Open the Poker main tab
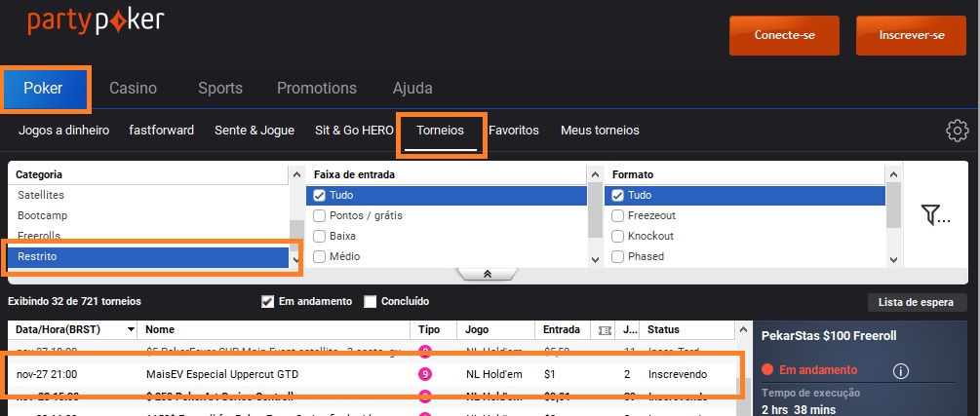 click(43, 89)
